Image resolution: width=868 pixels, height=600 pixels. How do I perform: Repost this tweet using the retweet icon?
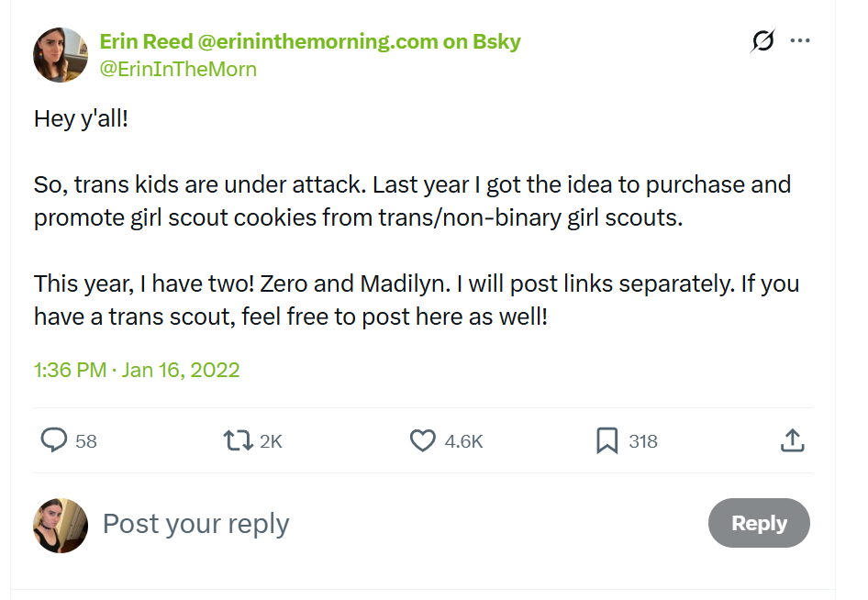pos(239,441)
